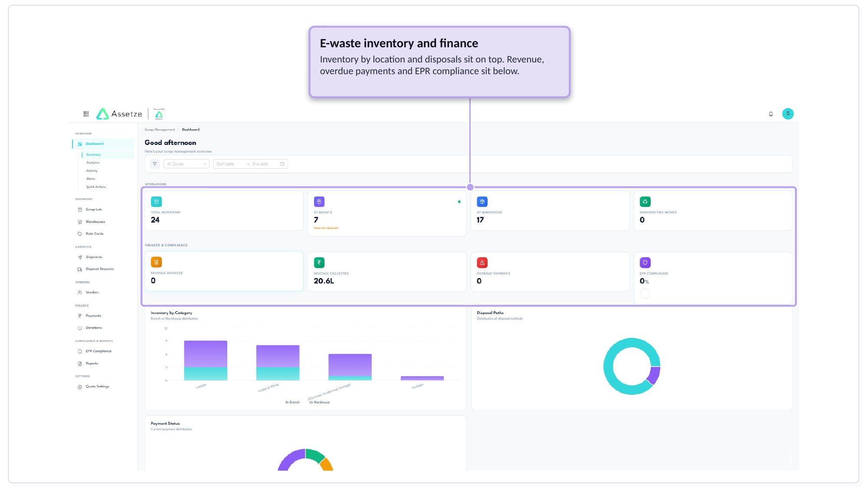Click the Disposal Paths donut chart
868x488 pixels.
tap(632, 366)
